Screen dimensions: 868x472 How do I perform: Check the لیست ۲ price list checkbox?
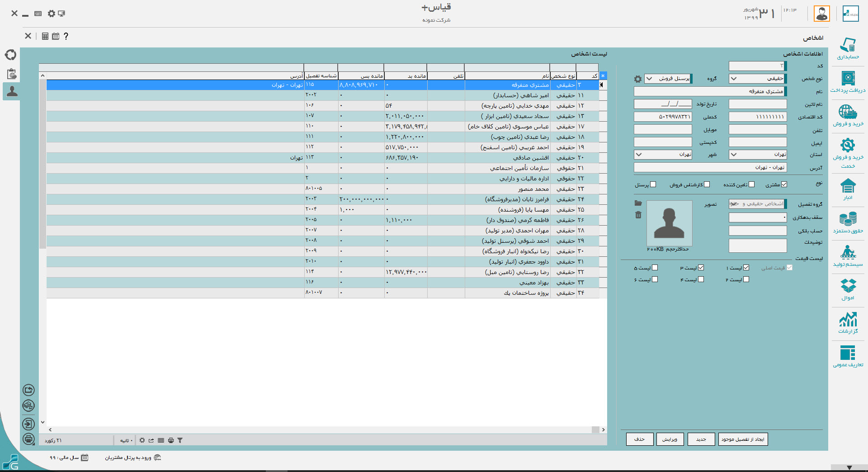746,279
